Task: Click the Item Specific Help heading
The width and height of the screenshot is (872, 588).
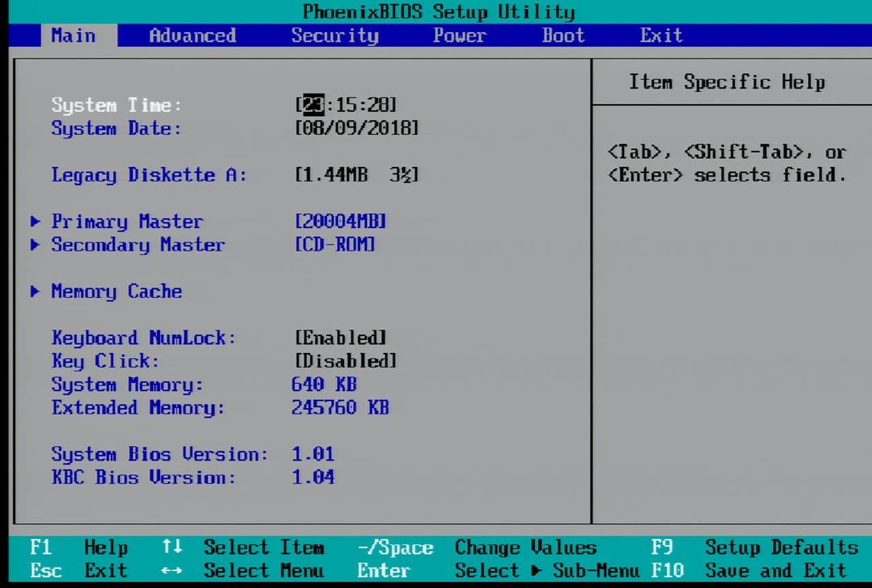Action: pyautogui.click(x=727, y=82)
